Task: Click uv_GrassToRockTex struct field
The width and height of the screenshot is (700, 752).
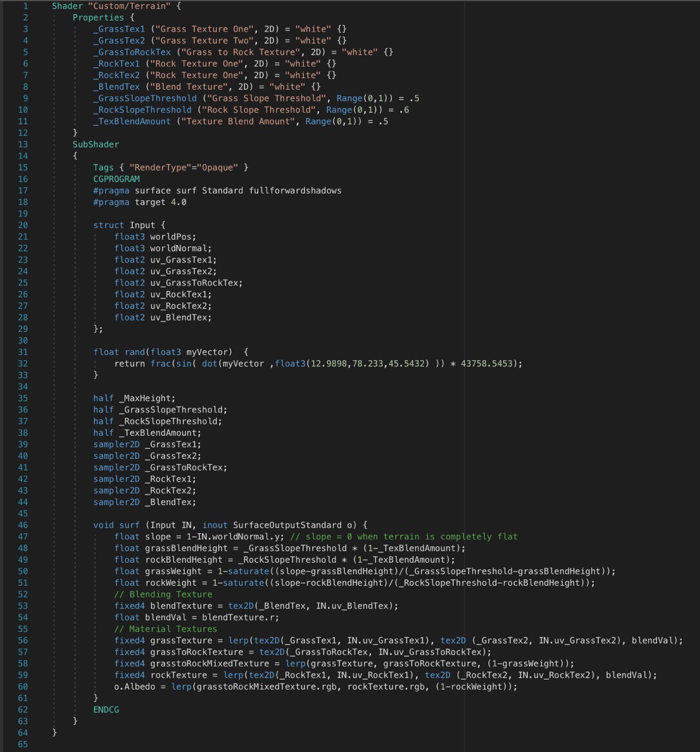Action: point(178,283)
